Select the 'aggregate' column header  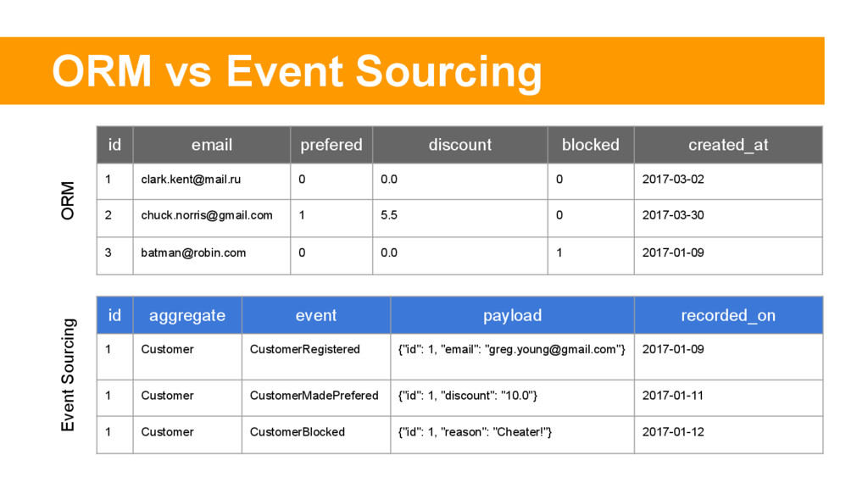point(187,315)
